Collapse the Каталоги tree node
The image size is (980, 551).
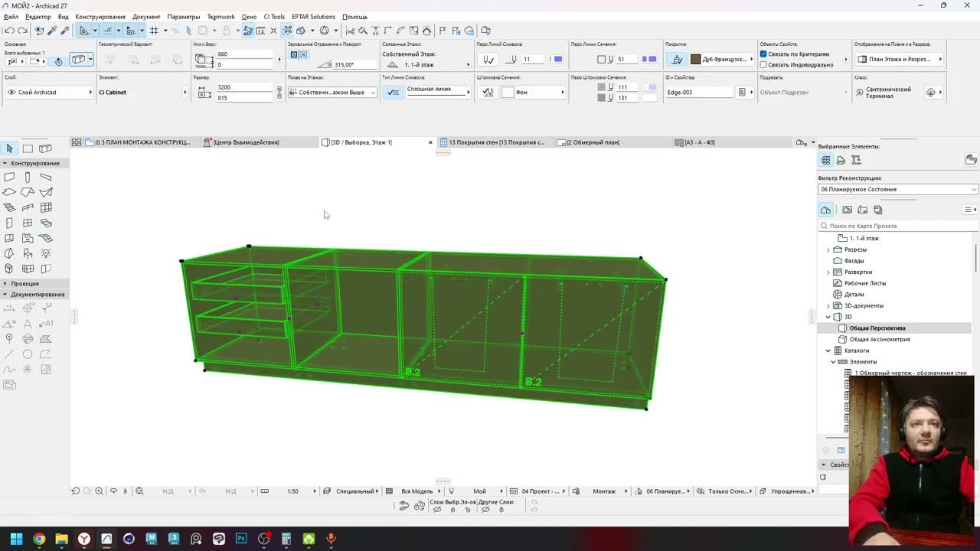point(828,350)
